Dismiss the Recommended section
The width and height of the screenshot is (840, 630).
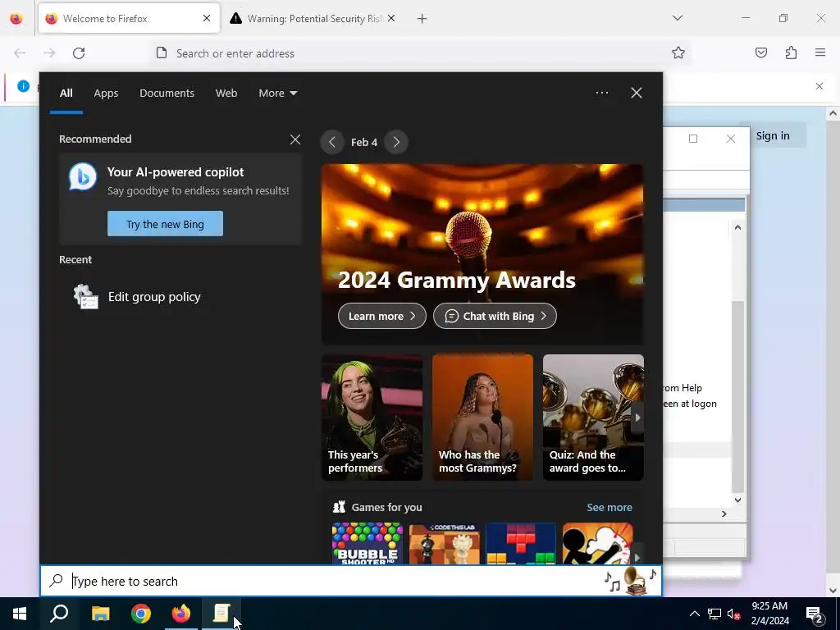(x=295, y=139)
